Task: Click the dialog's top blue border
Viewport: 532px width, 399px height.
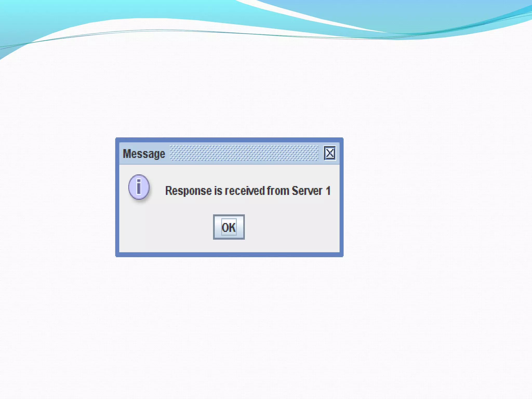Action: [x=229, y=140]
